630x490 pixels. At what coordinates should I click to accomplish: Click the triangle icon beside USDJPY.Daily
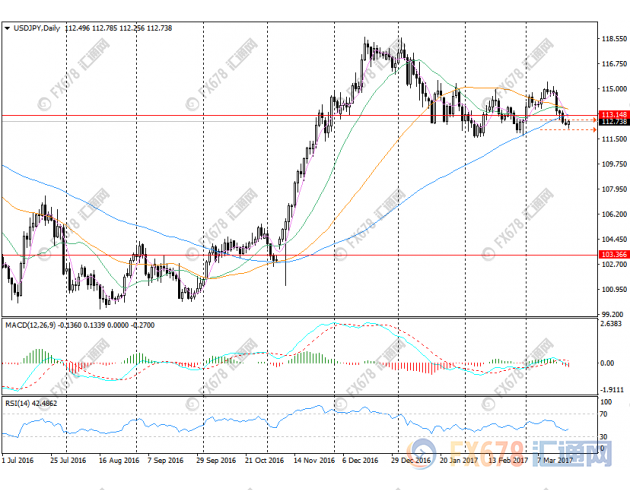(x=9, y=29)
